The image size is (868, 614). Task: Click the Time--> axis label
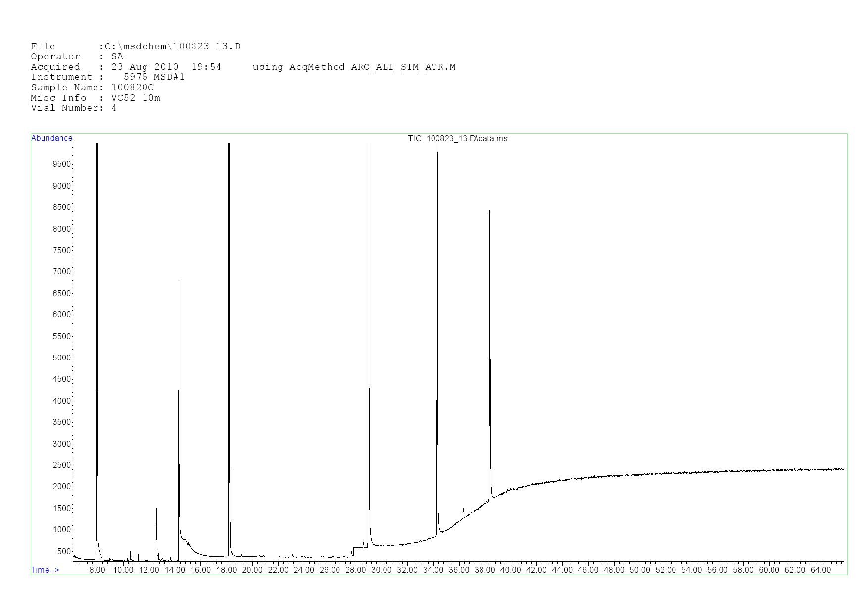(45, 570)
